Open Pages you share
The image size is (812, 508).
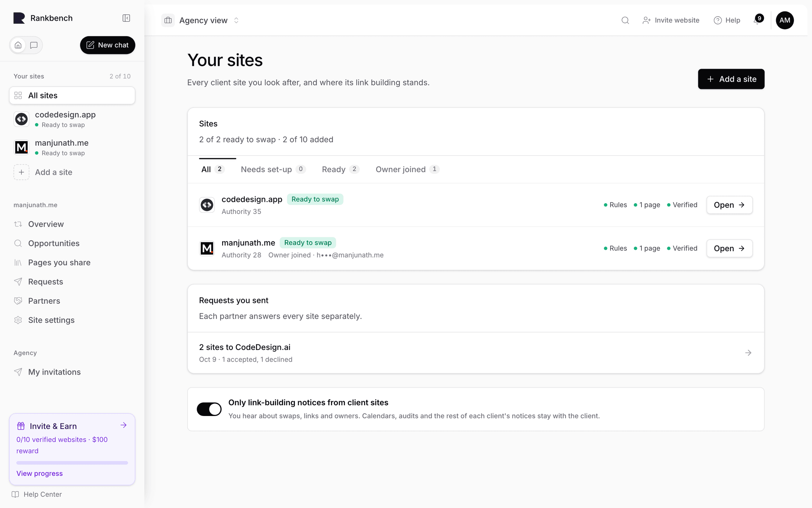(x=72, y=262)
